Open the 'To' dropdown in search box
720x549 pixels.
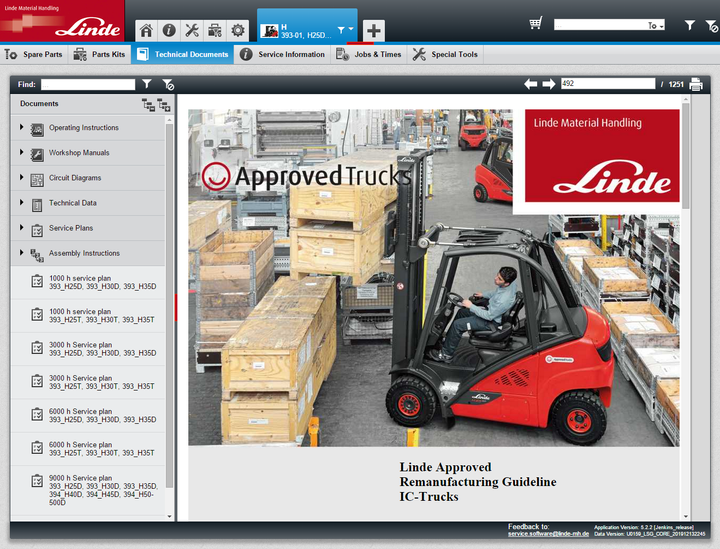pos(656,26)
